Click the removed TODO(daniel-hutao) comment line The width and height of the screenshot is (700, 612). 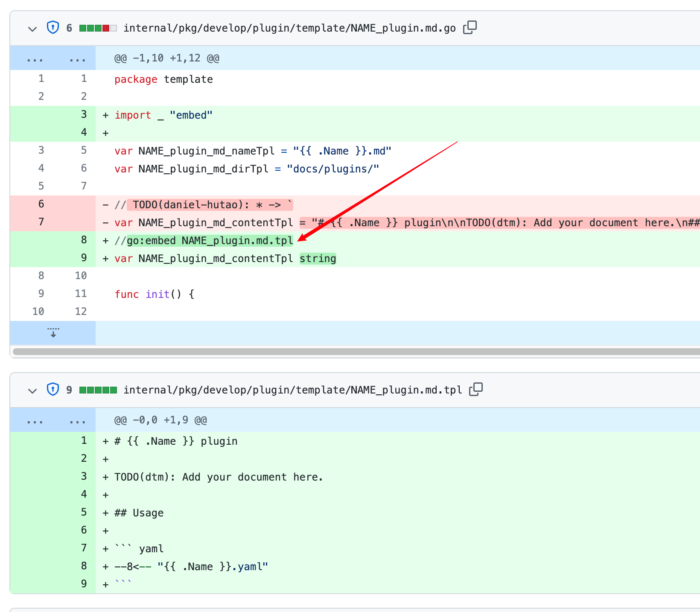click(204, 205)
